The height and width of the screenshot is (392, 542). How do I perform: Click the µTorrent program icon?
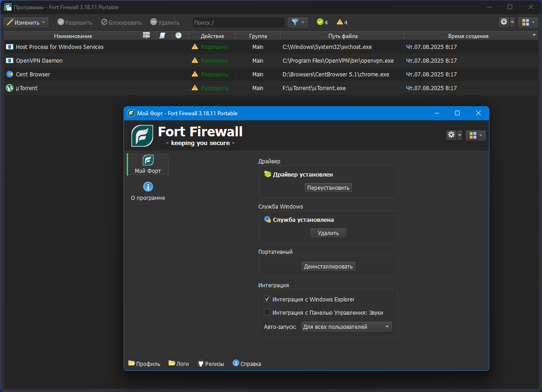[10, 88]
